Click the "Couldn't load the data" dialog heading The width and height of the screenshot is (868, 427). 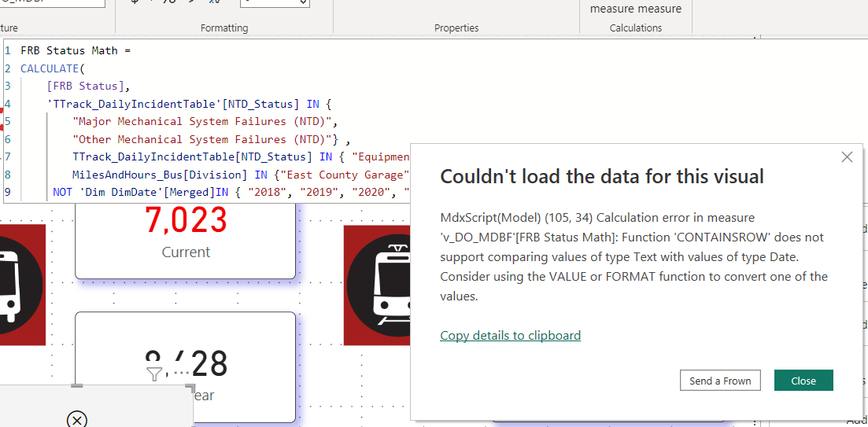[x=602, y=176]
